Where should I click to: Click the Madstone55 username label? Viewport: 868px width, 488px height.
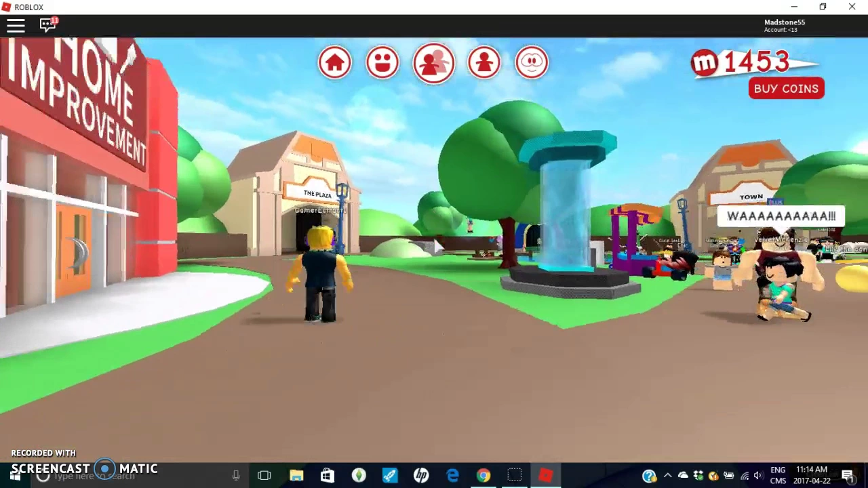click(x=785, y=22)
